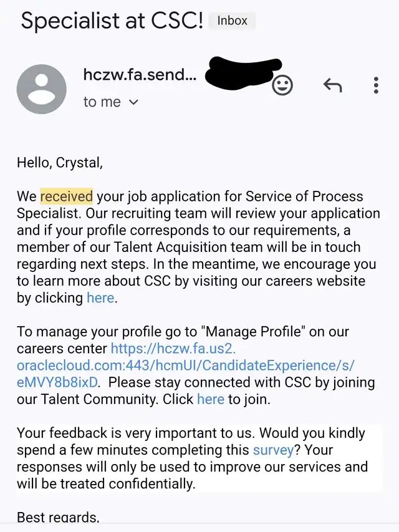This screenshot has width=399, height=532.
Task: Open the careers website "here" link
Action: click(100, 298)
